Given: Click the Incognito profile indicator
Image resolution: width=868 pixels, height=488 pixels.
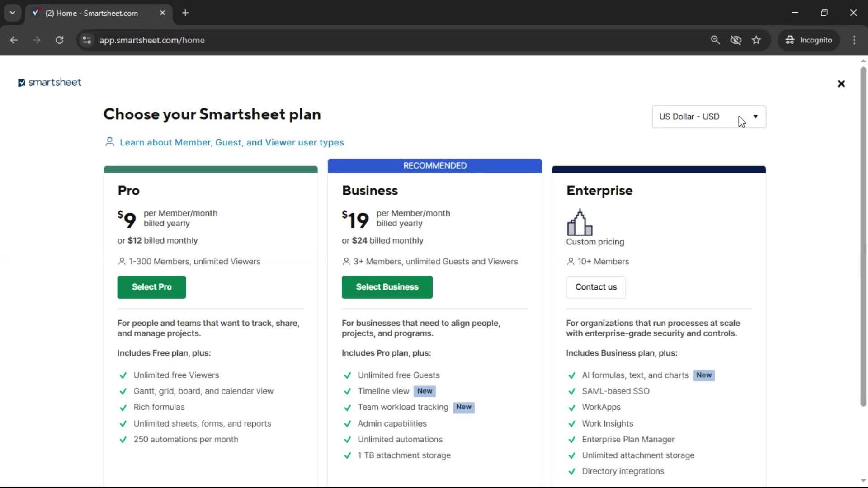Looking at the screenshot, I should (809, 40).
